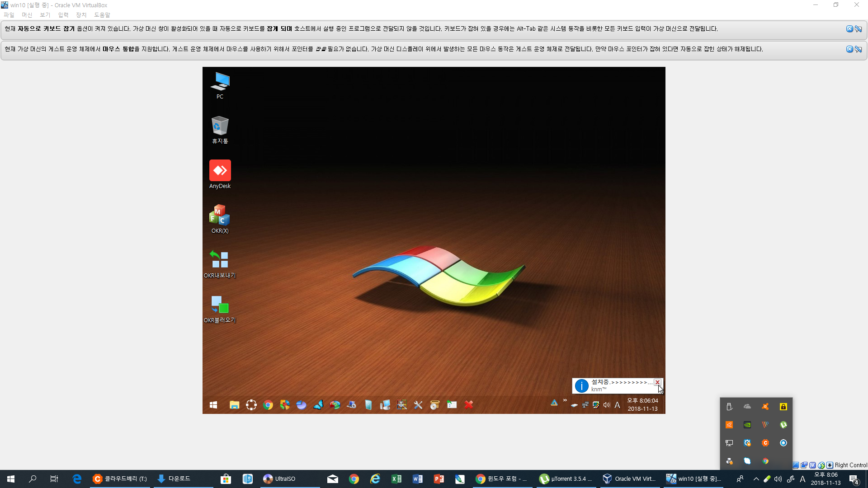868x488 pixels.
Task: Select the OKR불러오기 desktop icon
Action: pos(220,309)
